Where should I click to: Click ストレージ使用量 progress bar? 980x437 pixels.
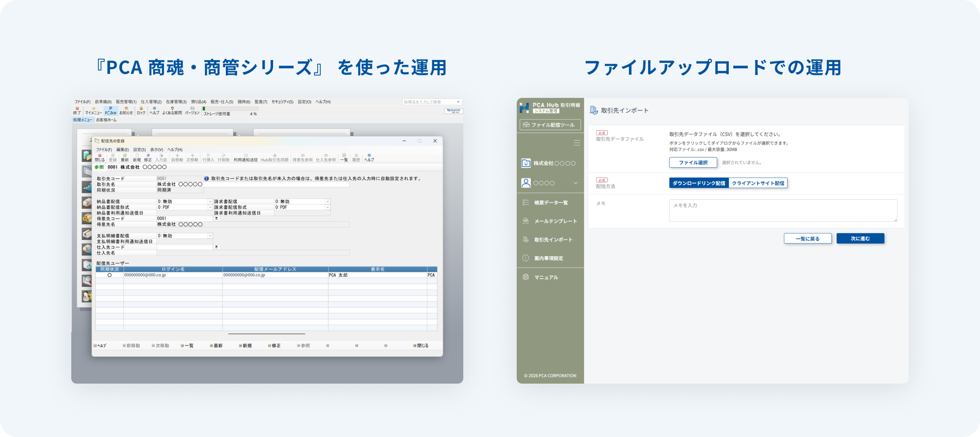[230, 109]
